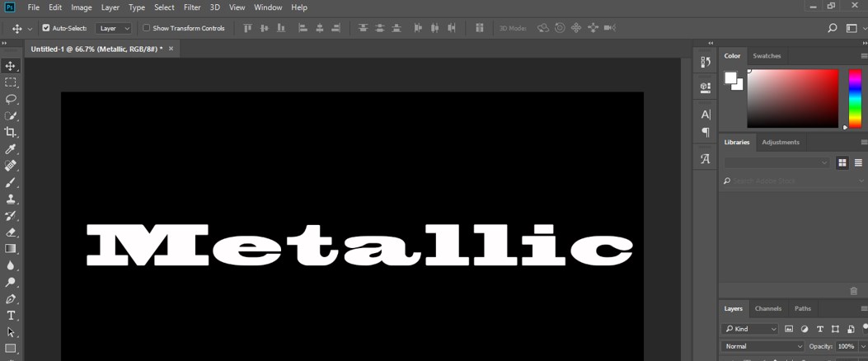Click the hue slider strip in Color panel
Viewport: 868px width, 361px height.
[x=856, y=99]
